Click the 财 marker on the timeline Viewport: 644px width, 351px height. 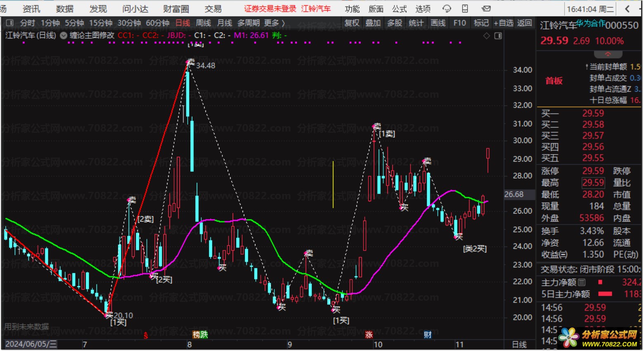point(428,335)
